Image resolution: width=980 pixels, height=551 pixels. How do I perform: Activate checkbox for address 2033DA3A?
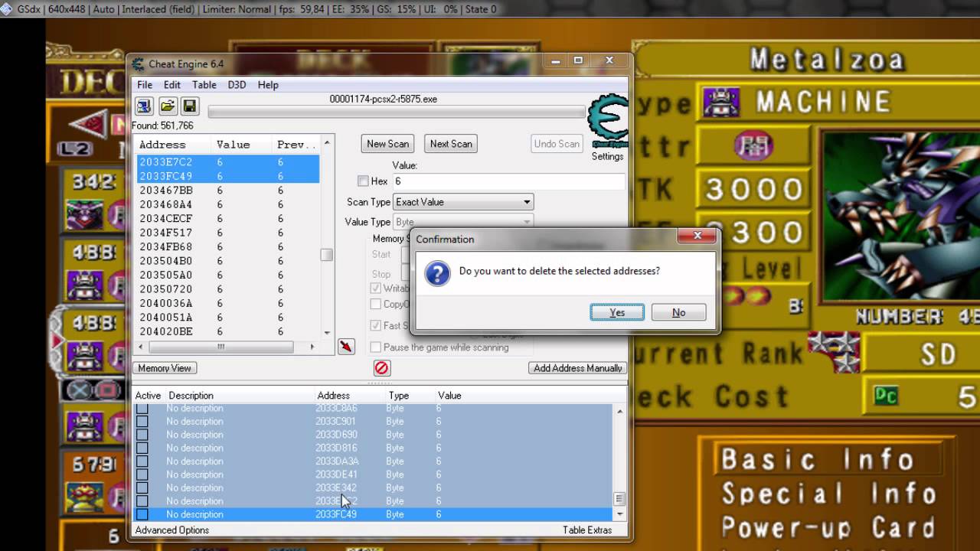coord(142,461)
